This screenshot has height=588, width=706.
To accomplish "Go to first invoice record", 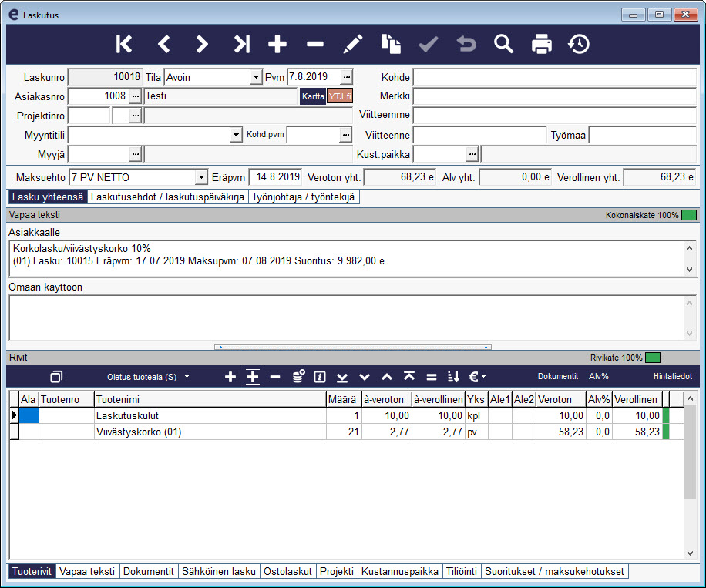I will (x=124, y=44).
